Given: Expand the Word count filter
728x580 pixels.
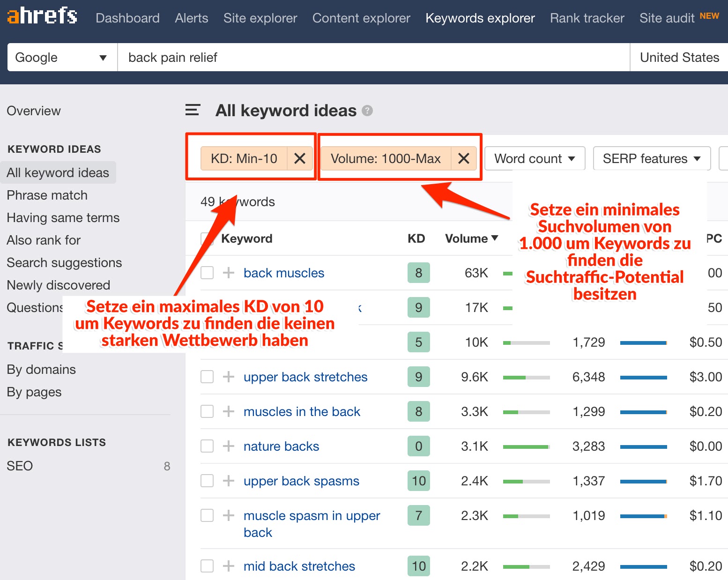Looking at the screenshot, I should 535,159.
